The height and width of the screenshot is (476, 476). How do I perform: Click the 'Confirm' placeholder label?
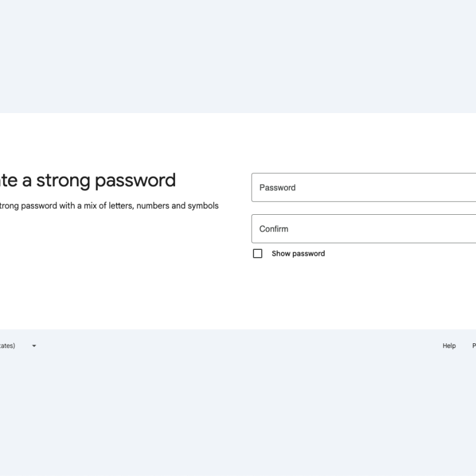tap(274, 228)
